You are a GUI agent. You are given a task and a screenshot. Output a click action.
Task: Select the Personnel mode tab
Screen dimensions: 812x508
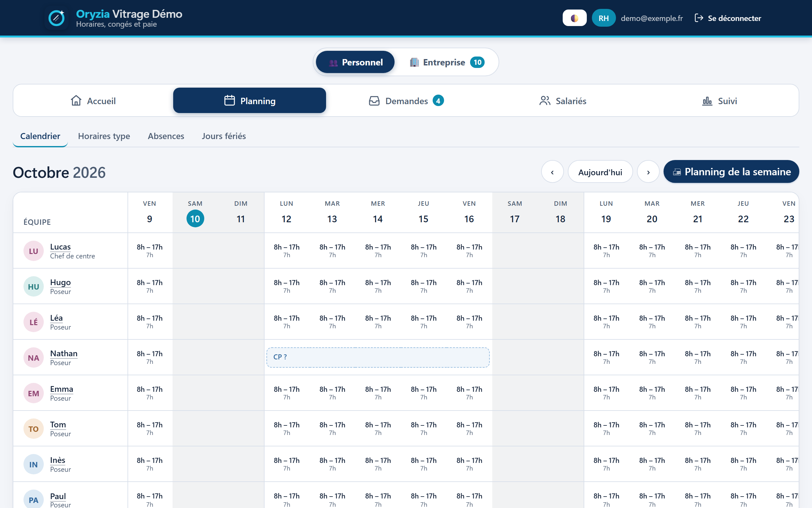click(355, 62)
